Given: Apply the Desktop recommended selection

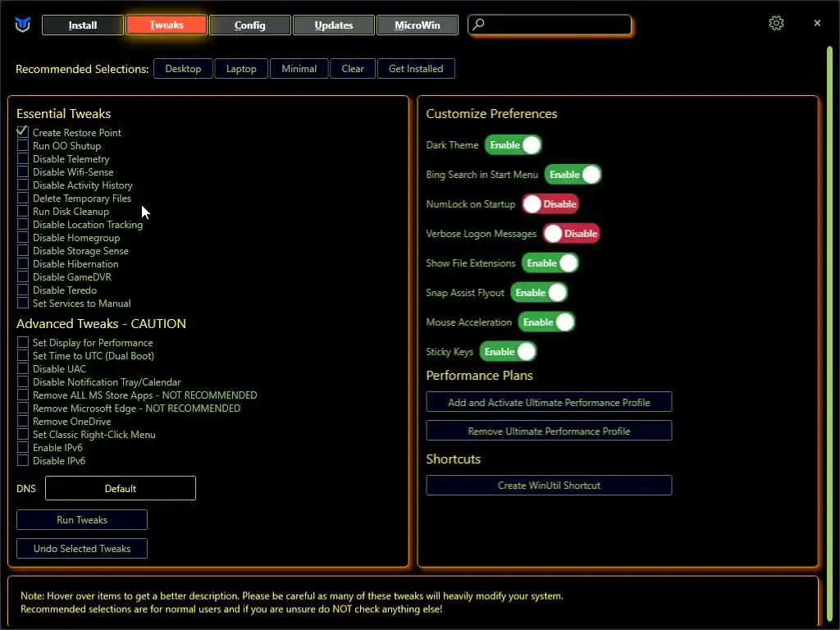Looking at the screenshot, I should click(183, 69).
